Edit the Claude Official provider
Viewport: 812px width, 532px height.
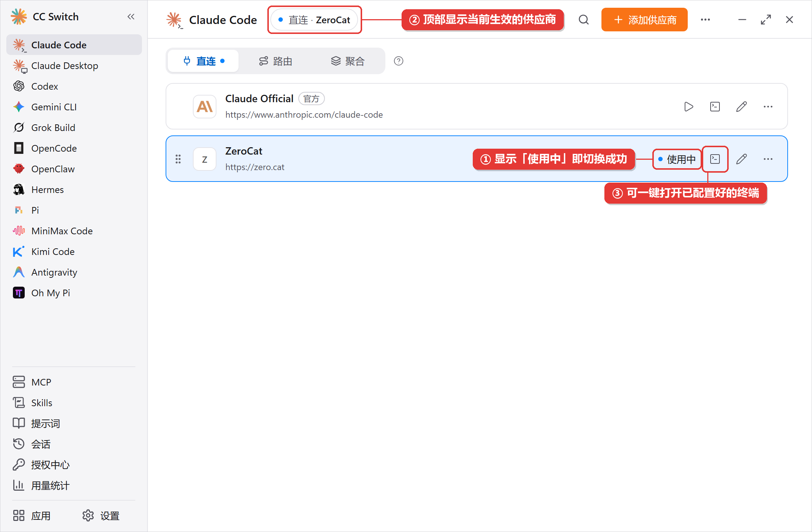point(742,107)
